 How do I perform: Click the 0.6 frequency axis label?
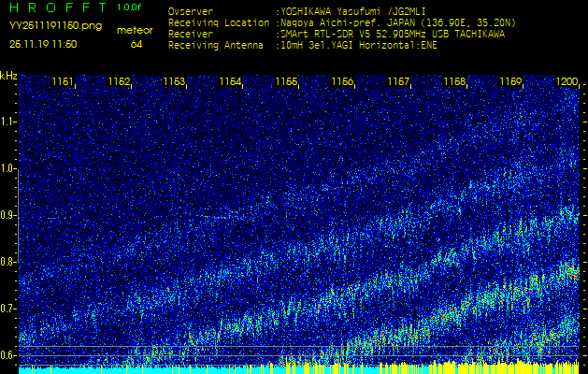point(7,355)
